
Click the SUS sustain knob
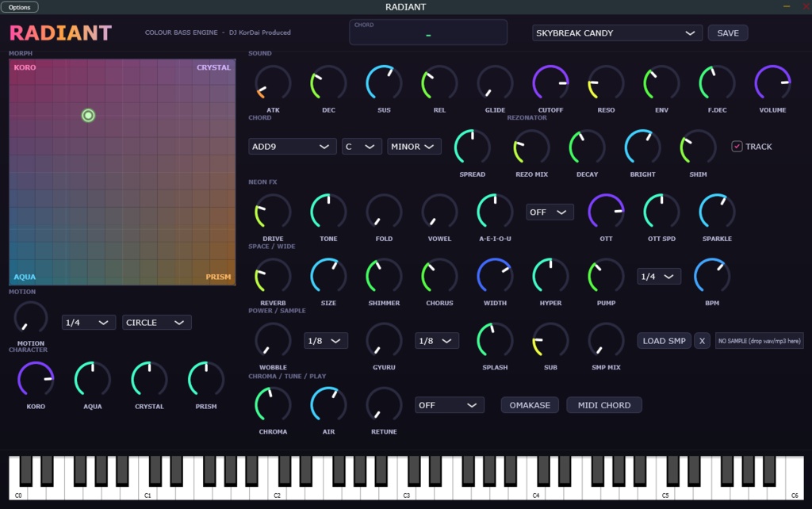tap(384, 83)
